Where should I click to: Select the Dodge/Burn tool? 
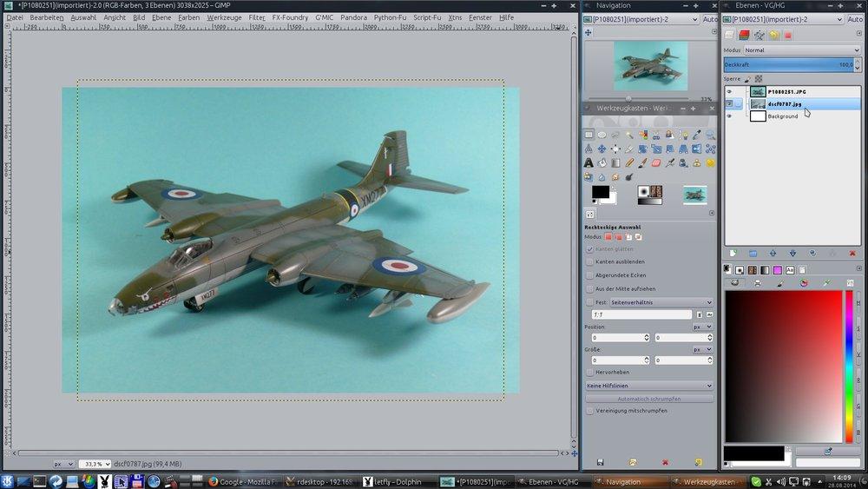629,177
